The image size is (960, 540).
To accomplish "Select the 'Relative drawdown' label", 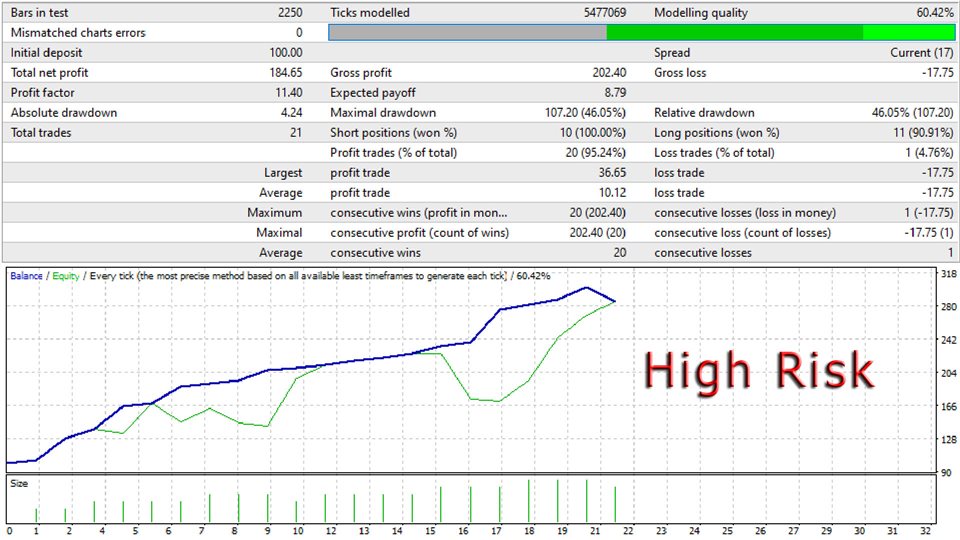I will [x=704, y=113].
